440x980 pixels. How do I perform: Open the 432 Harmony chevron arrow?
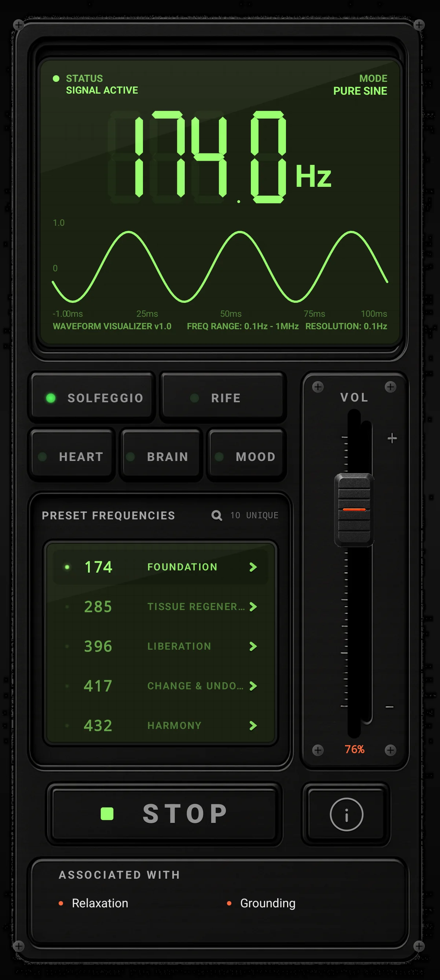click(253, 726)
